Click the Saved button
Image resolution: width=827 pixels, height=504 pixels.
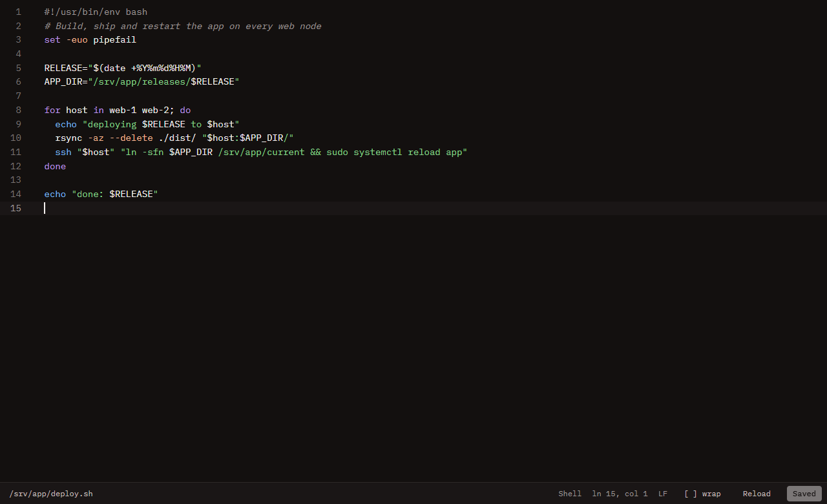pos(804,494)
